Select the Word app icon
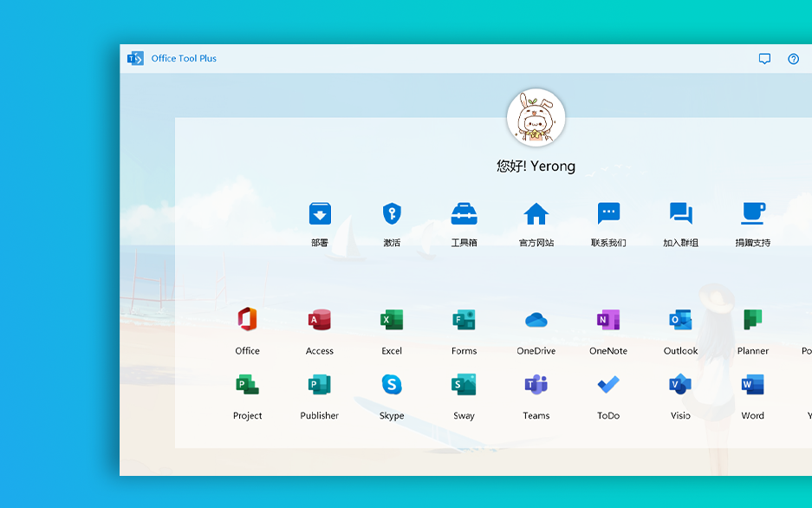 coord(752,384)
